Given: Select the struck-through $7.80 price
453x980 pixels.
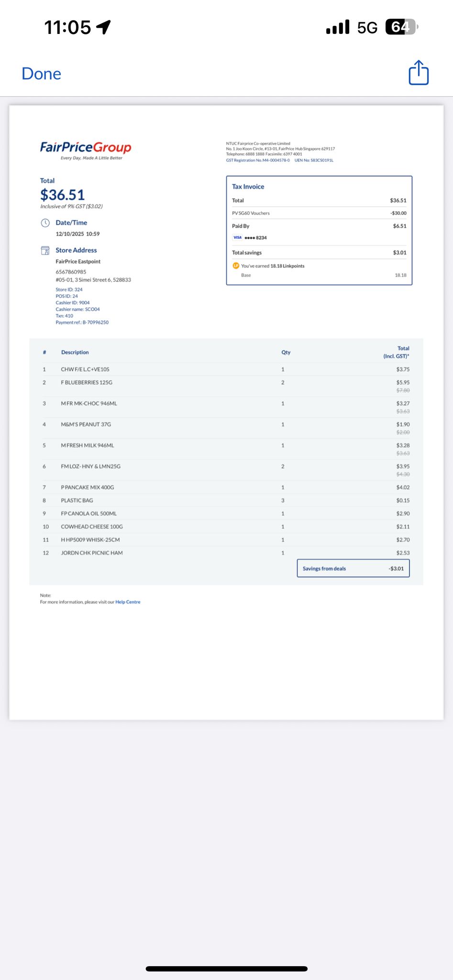Looking at the screenshot, I should tap(403, 390).
